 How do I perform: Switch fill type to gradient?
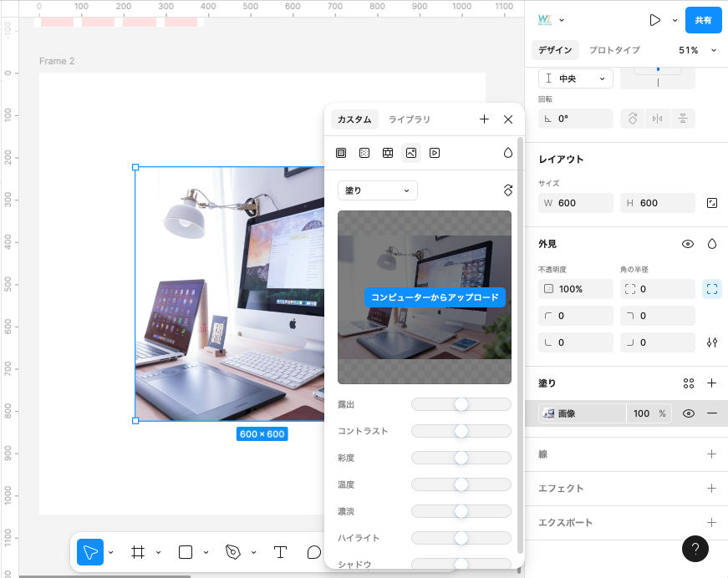click(364, 153)
